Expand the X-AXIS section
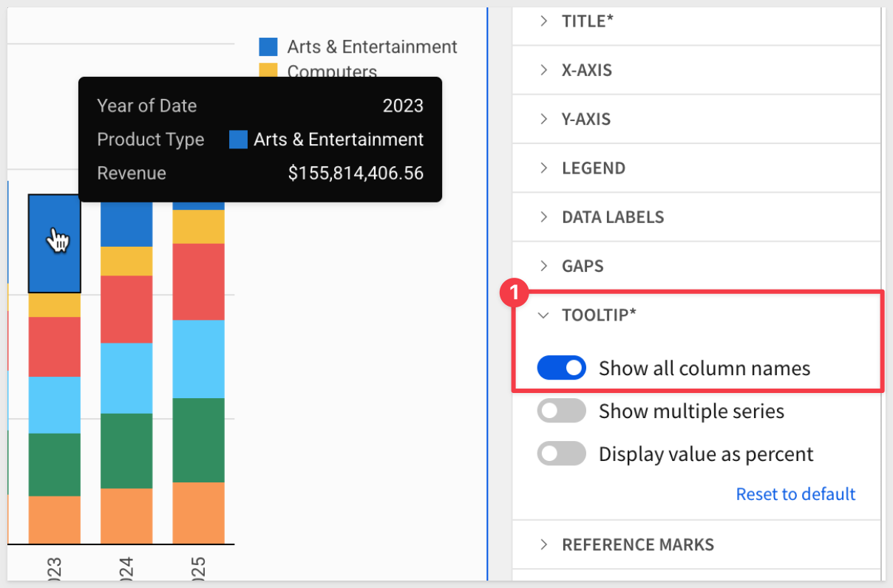The image size is (893, 588). tap(586, 70)
